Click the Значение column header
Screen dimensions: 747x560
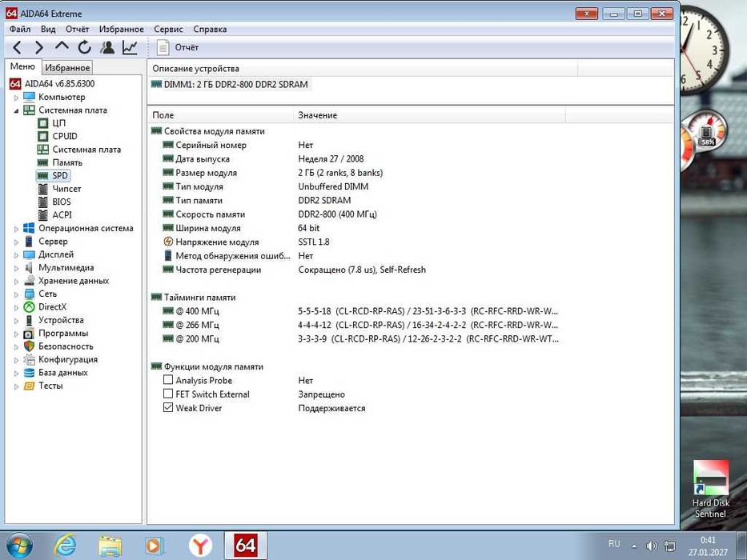(x=429, y=115)
